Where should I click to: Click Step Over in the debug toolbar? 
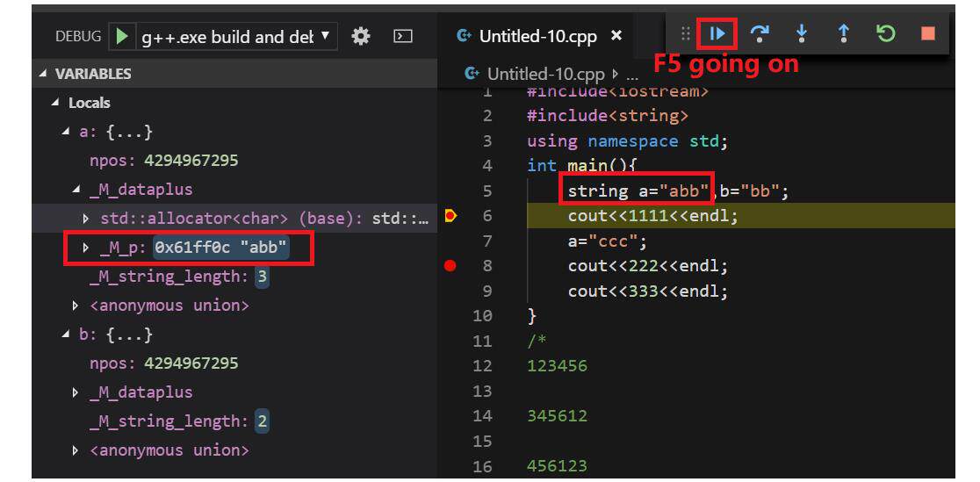760,33
